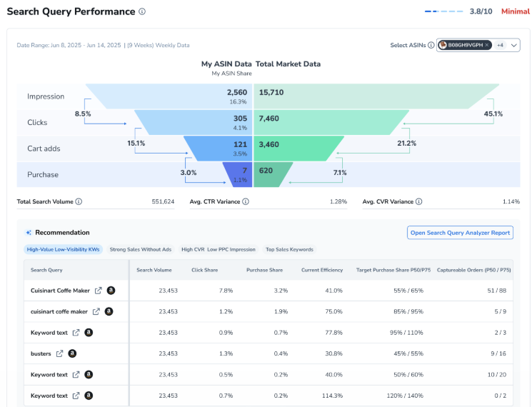This screenshot has height=407, width=532.
Task: Select High-Value Low-Visibility KWs tab
Action: click(63, 249)
